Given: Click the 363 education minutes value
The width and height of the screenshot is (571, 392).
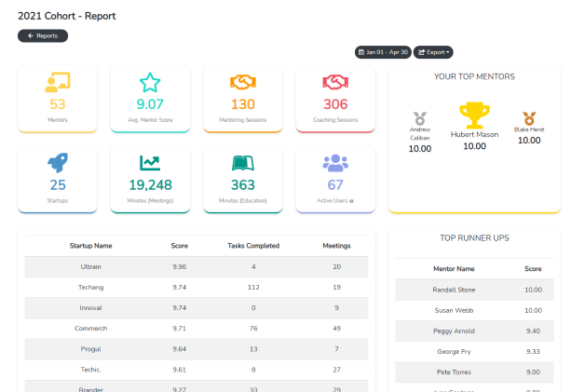Looking at the screenshot, I should pos(243,185).
